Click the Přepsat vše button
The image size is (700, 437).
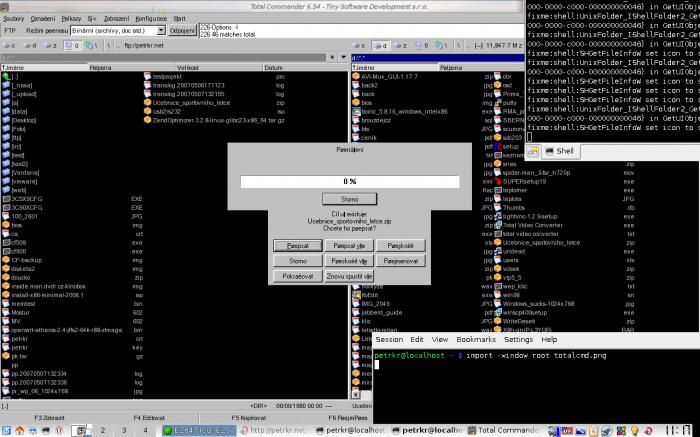tap(349, 246)
